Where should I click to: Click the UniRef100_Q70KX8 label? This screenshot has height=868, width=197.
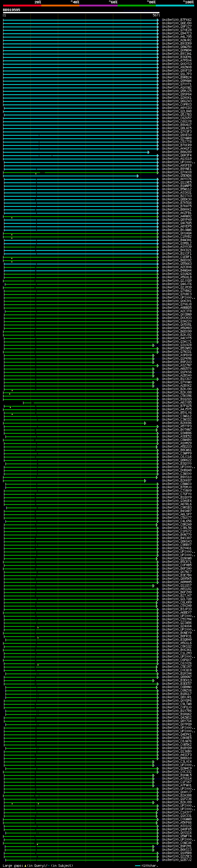coord(176,172)
